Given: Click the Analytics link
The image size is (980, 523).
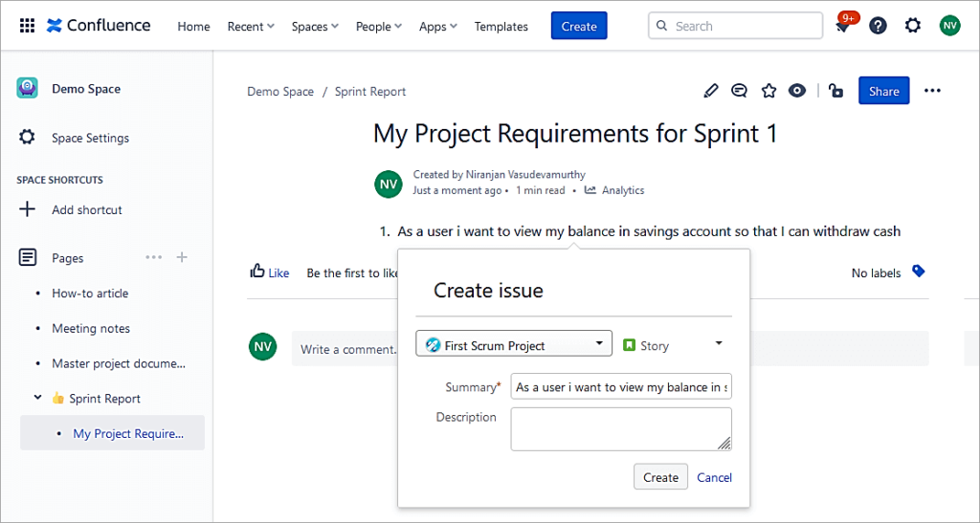Looking at the screenshot, I should pos(622,190).
